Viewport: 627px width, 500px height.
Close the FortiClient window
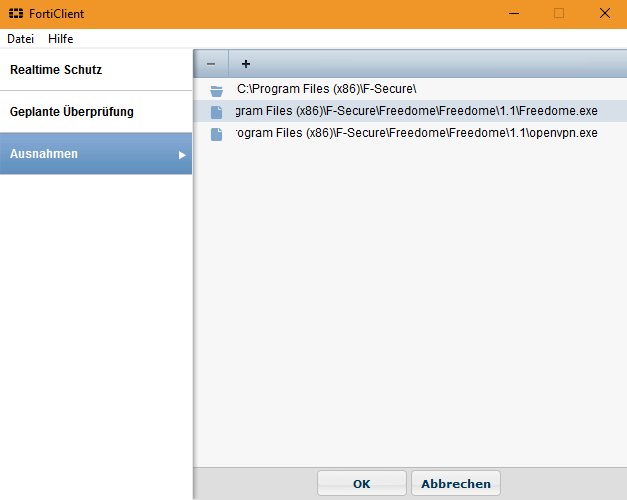[605, 14]
